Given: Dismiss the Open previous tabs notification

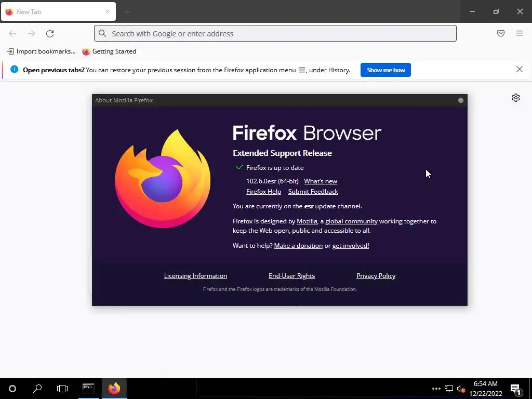Looking at the screenshot, I should pos(520,69).
